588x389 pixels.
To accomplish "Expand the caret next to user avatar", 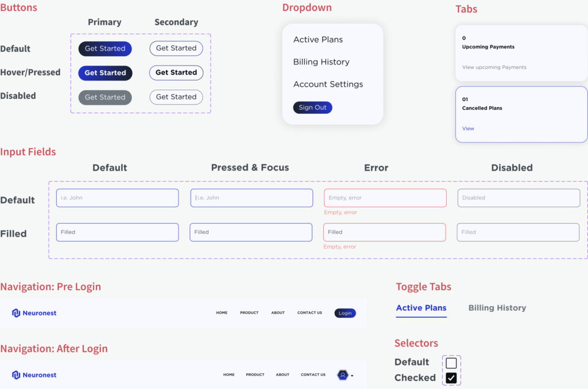I will click(352, 376).
